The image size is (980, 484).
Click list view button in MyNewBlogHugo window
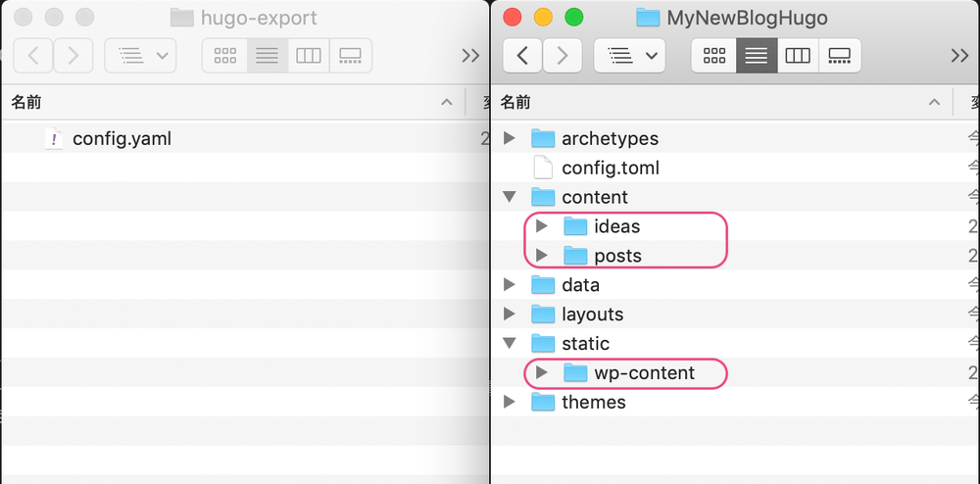click(756, 56)
